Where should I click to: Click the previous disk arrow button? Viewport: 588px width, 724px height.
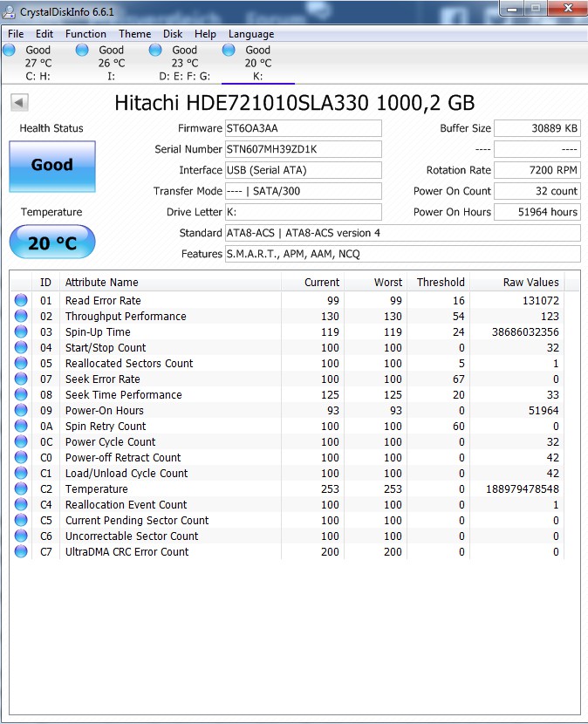coord(19,103)
